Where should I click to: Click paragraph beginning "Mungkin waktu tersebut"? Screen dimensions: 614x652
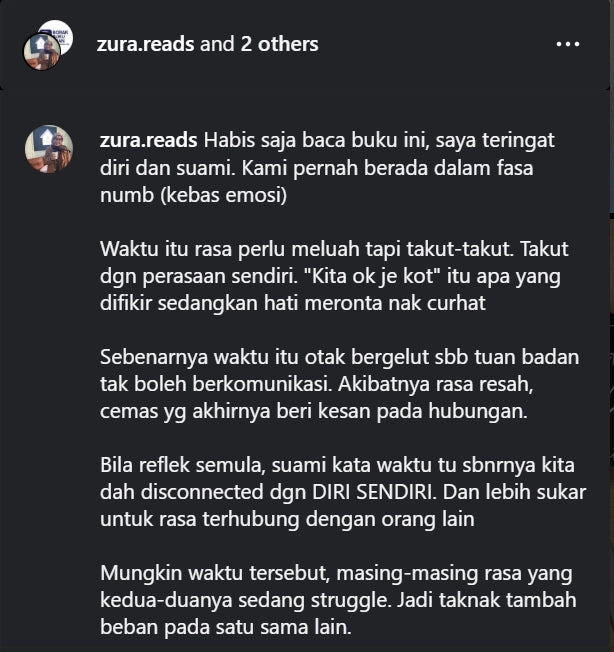tap(338, 600)
